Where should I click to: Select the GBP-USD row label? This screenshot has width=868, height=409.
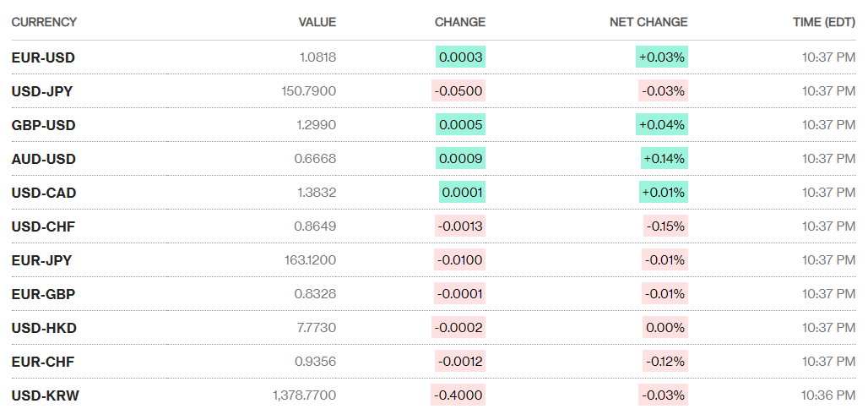(x=43, y=125)
